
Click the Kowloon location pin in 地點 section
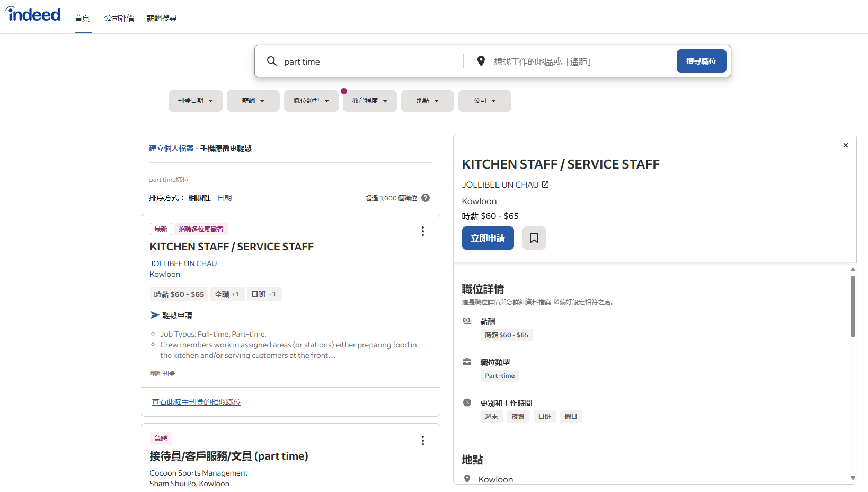pos(467,479)
